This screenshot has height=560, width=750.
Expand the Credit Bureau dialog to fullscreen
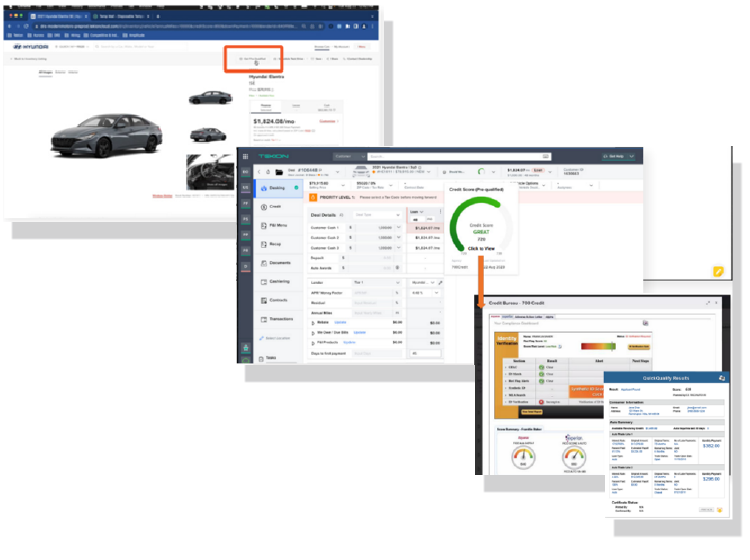coord(708,303)
